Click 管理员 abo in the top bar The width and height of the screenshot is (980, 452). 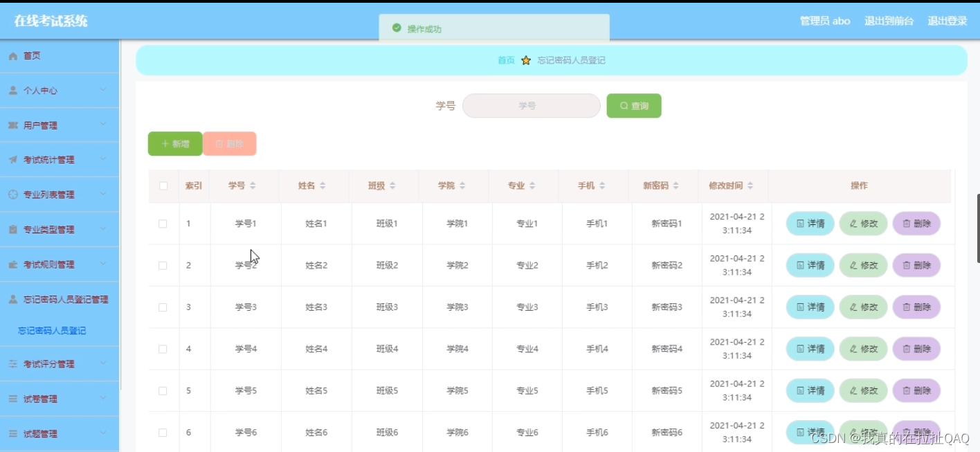[x=825, y=21]
